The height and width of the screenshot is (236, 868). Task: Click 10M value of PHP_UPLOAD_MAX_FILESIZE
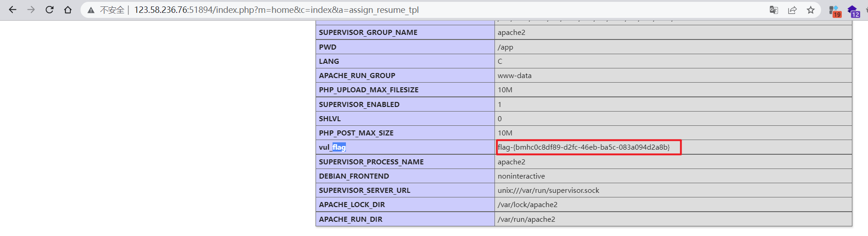(505, 90)
